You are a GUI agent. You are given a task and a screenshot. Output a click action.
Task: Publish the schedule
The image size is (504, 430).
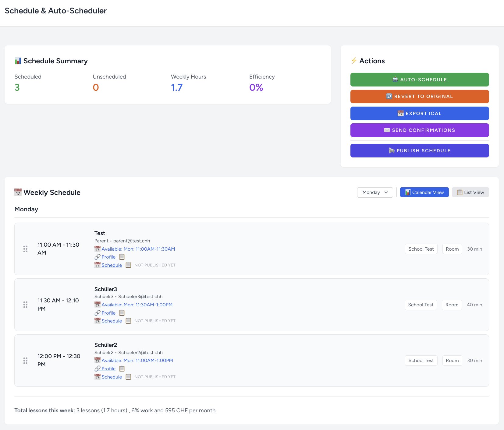pyautogui.click(x=419, y=151)
